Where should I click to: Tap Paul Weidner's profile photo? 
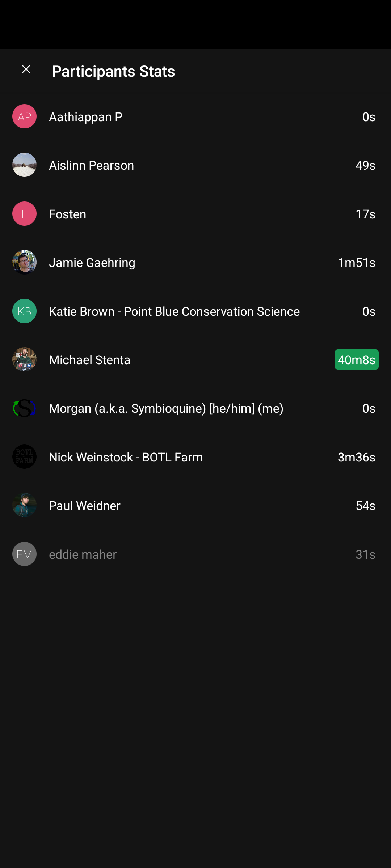[x=24, y=505]
